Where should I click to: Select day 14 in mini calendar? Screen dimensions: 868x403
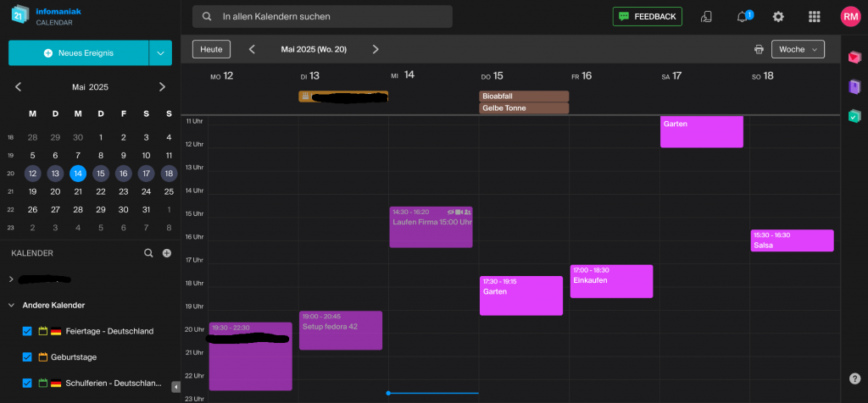[x=78, y=174]
